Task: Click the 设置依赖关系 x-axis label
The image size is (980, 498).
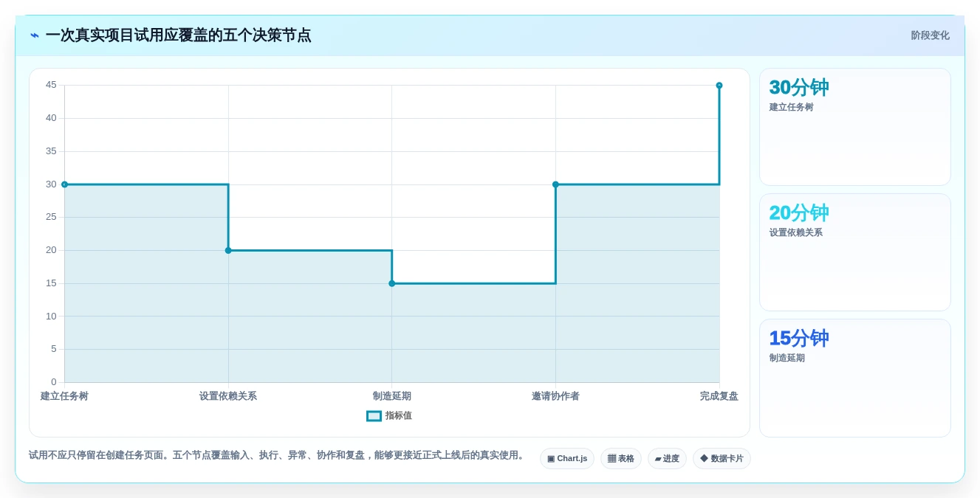Action: (228, 396)
